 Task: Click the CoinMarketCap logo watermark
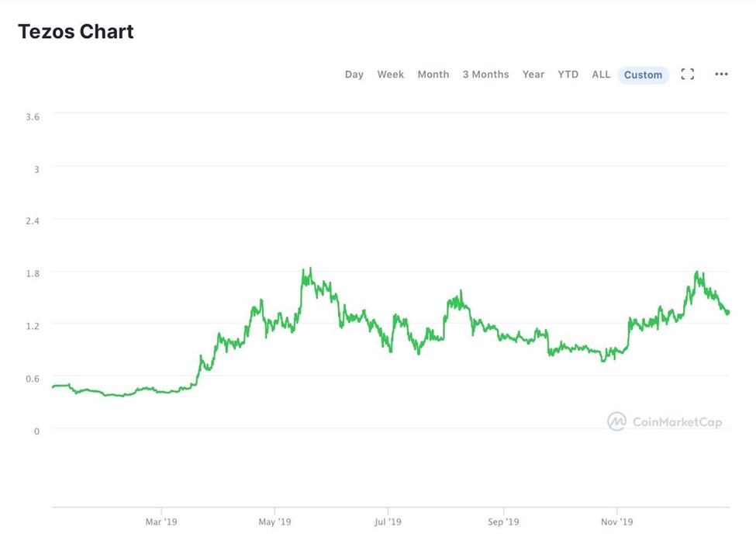616,421
